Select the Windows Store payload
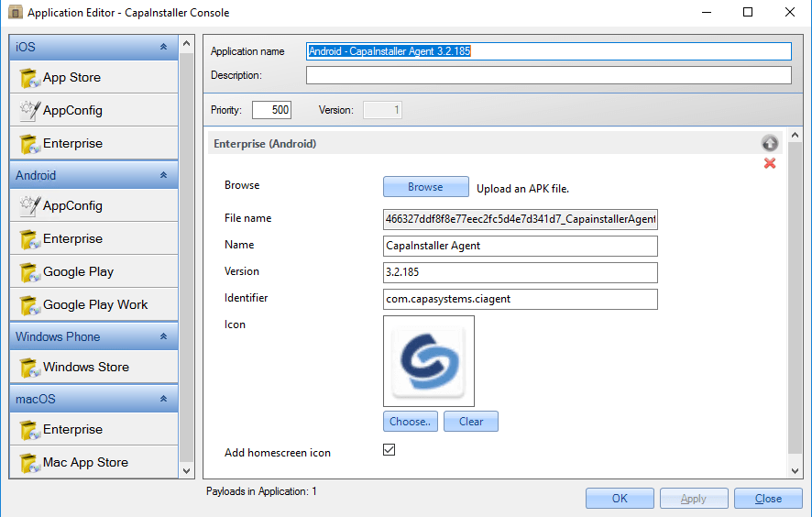Screen dimensions: 812x517 point(93,367)
